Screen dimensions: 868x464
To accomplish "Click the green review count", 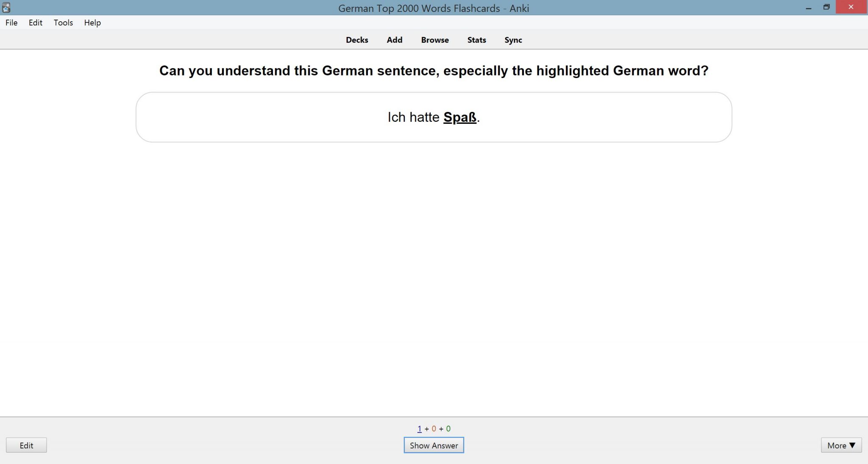I will (448, 428).
